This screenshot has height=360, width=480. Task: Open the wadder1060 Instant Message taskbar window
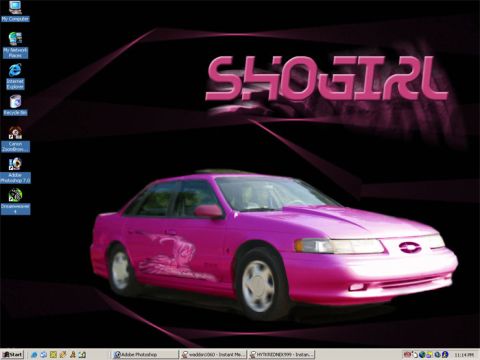[213, 355]
